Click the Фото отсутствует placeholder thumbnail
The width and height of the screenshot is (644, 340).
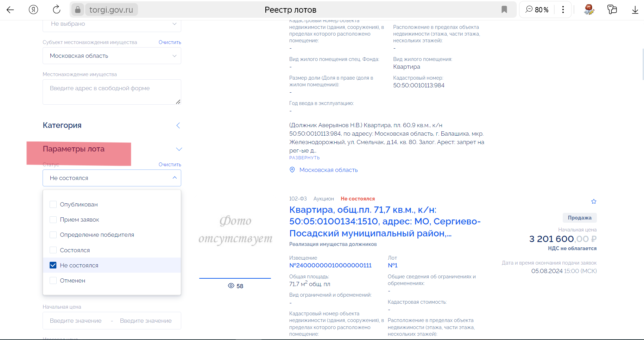pyautogui.click(x=235, y=230)
